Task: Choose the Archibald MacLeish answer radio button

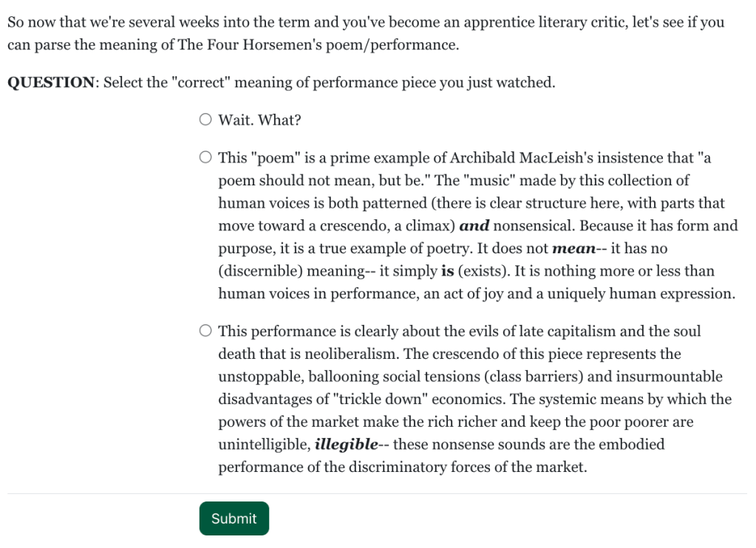Action: [x=205, y=157]
